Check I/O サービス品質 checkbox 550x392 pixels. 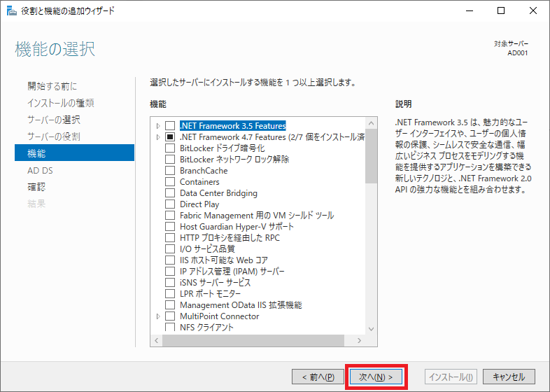170,248
